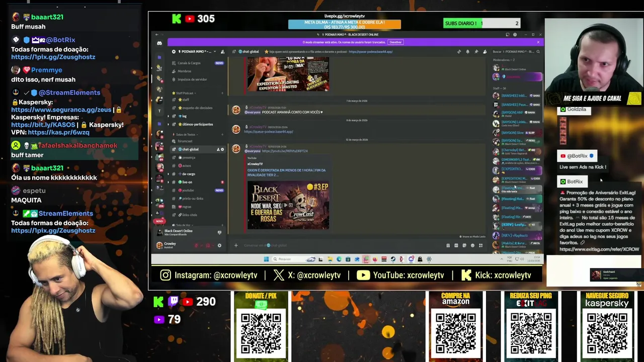Open [KIEV] vRaphaelz member profile
The image size is (644, 362).
(517, 235)
